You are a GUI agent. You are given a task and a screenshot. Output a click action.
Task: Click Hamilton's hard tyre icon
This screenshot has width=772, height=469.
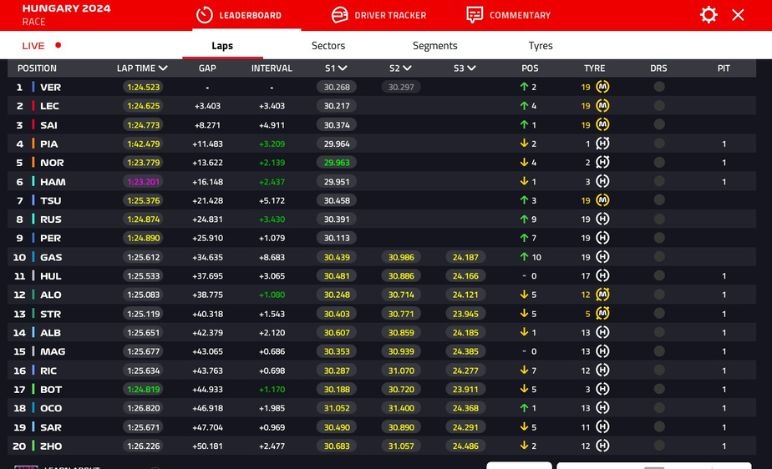(603, 182)
